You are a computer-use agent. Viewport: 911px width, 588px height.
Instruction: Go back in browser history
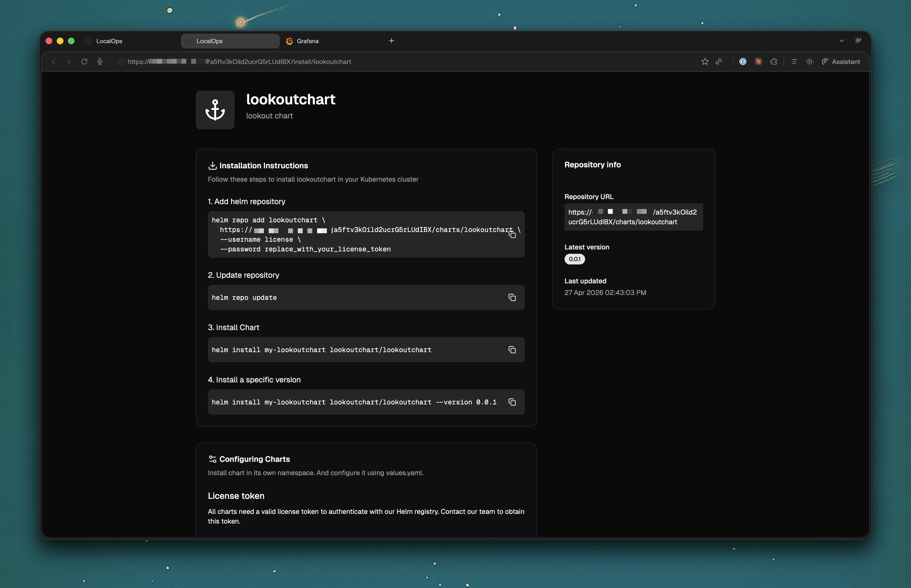pyautogui.click(x=54, y=62)
